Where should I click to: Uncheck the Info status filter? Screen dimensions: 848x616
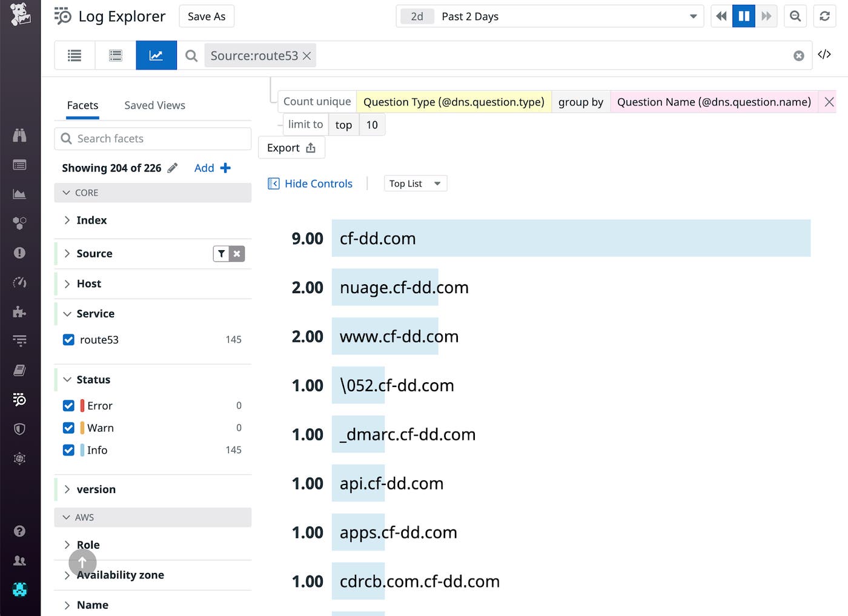[68, 450]
